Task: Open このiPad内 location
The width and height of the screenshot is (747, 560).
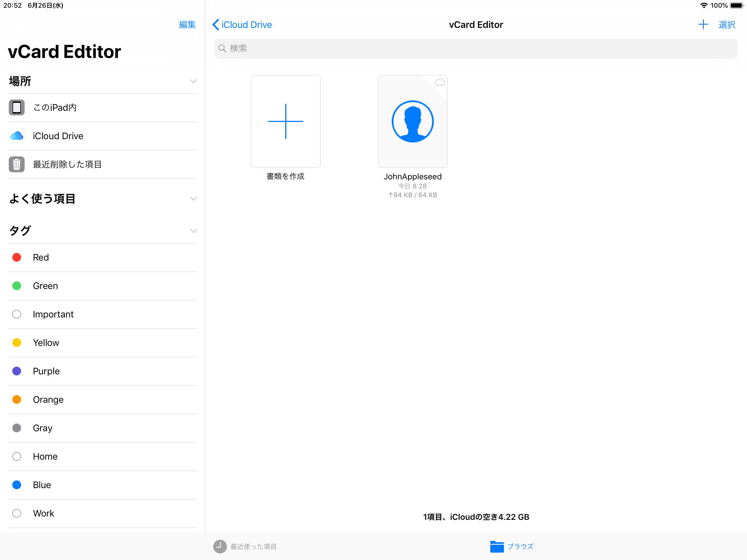Action: click(x=102, y=107)
